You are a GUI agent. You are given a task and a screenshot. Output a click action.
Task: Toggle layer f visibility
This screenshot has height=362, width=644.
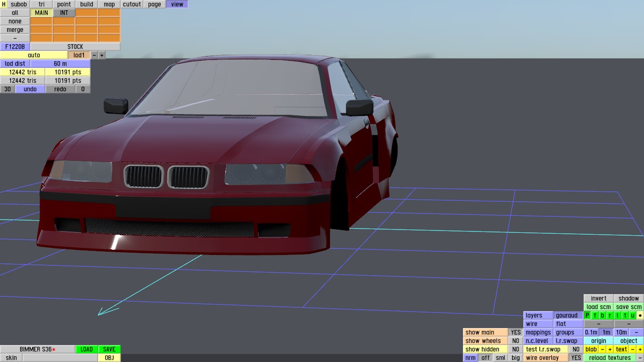(595, 315)
